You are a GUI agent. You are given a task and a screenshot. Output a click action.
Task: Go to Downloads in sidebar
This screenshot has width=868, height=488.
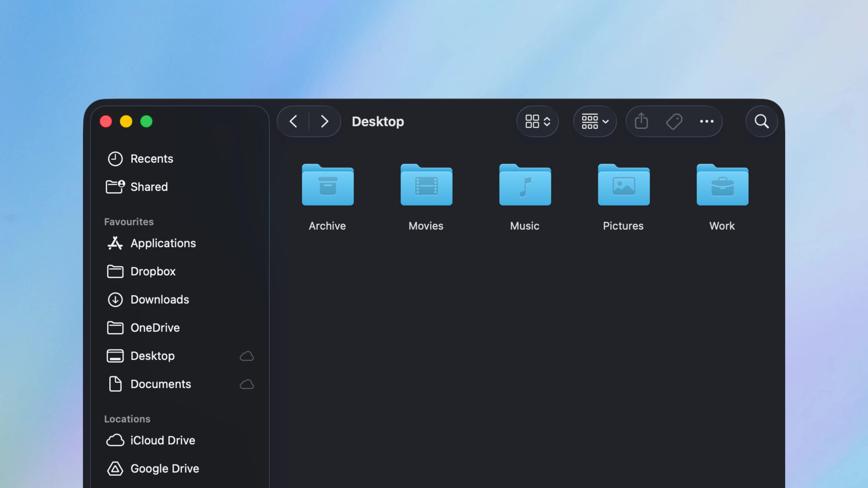pos(160,299)
